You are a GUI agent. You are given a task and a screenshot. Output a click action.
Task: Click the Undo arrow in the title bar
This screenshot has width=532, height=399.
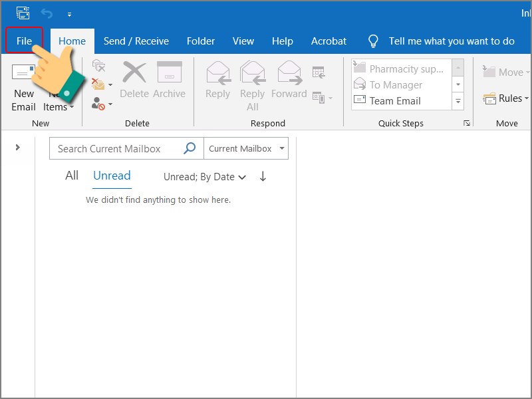[x=47, y=13]
